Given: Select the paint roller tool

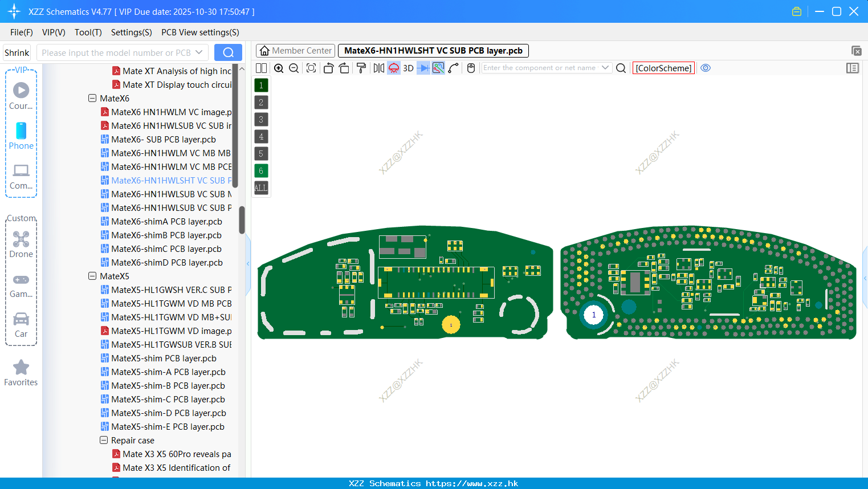Looking at the screenshot, I should 361,68.
